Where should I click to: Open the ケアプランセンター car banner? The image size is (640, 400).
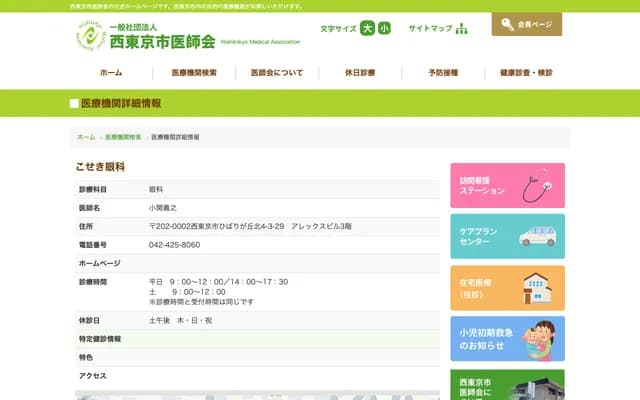[507, 236]
